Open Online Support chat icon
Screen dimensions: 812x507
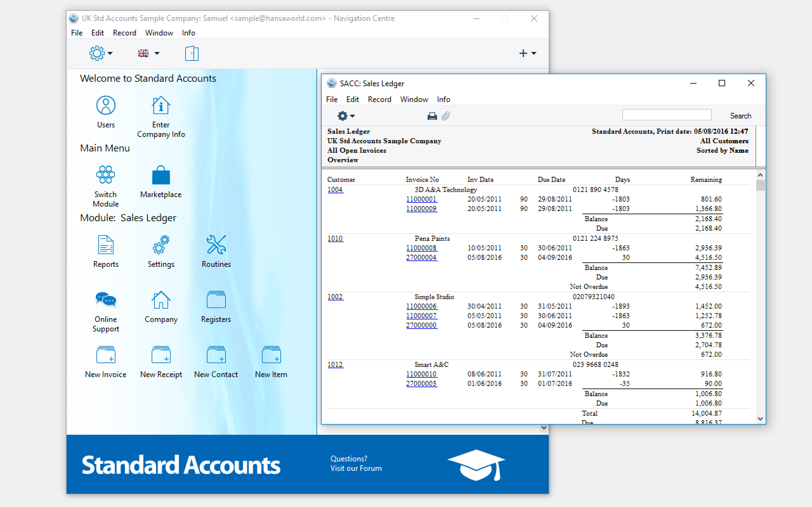(106, 299)
